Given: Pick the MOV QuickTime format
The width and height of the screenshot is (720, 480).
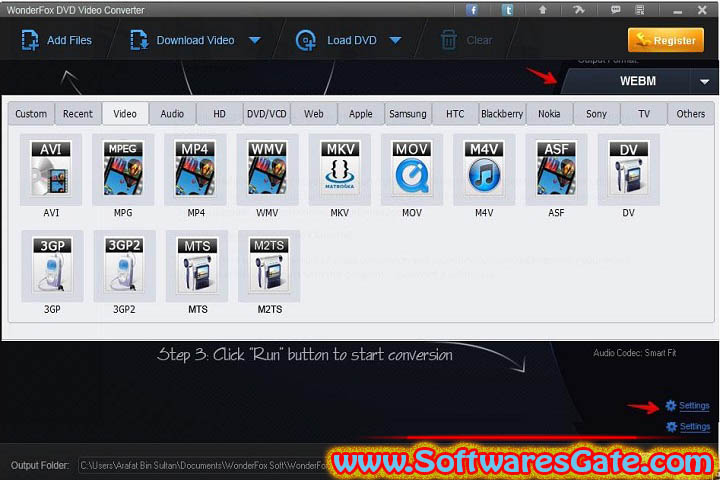Looking at the screenshot, I should pos(412,169).
